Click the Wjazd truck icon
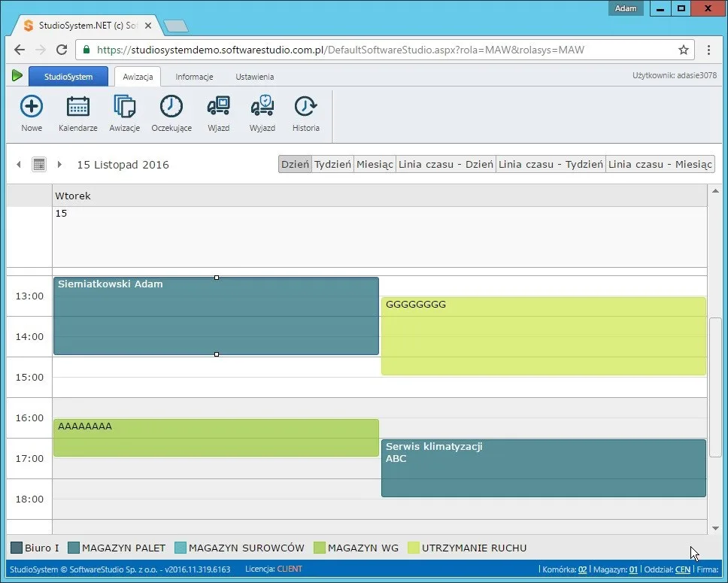The image size is (728, 583). (218, 106)
